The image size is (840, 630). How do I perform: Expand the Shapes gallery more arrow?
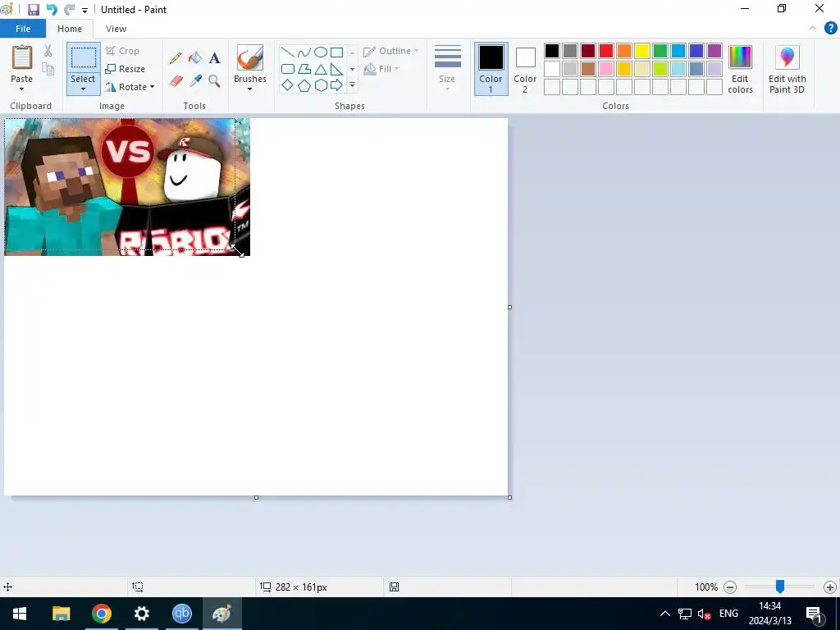[353, 85]
